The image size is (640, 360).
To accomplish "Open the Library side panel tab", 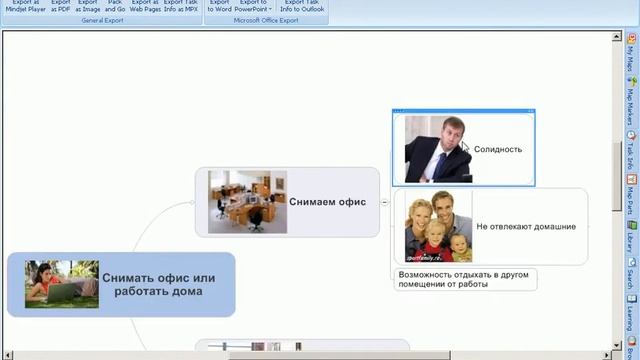I will (x=631, y=237).
